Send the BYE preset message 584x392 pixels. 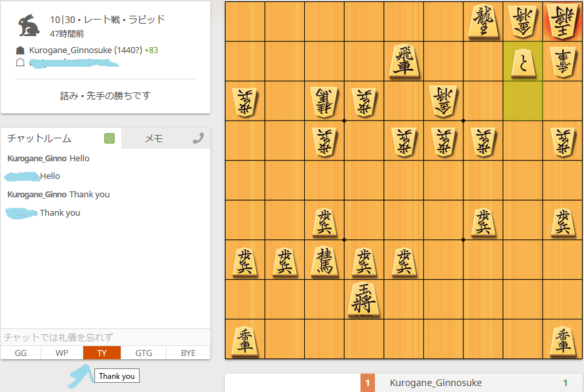click(188, 353)
